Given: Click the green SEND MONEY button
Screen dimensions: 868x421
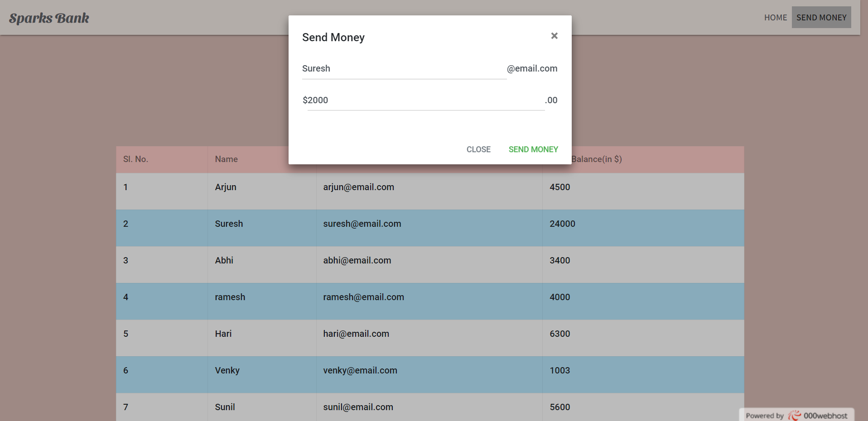Looking at the screenshot, I should [533, 149].
